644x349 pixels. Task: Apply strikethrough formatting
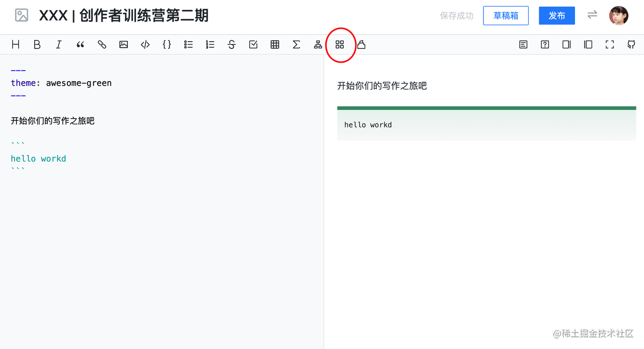click(232, 45)
